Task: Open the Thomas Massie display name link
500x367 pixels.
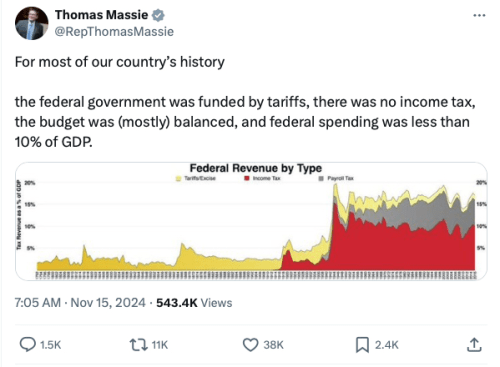Action: (x=101, y=15)
